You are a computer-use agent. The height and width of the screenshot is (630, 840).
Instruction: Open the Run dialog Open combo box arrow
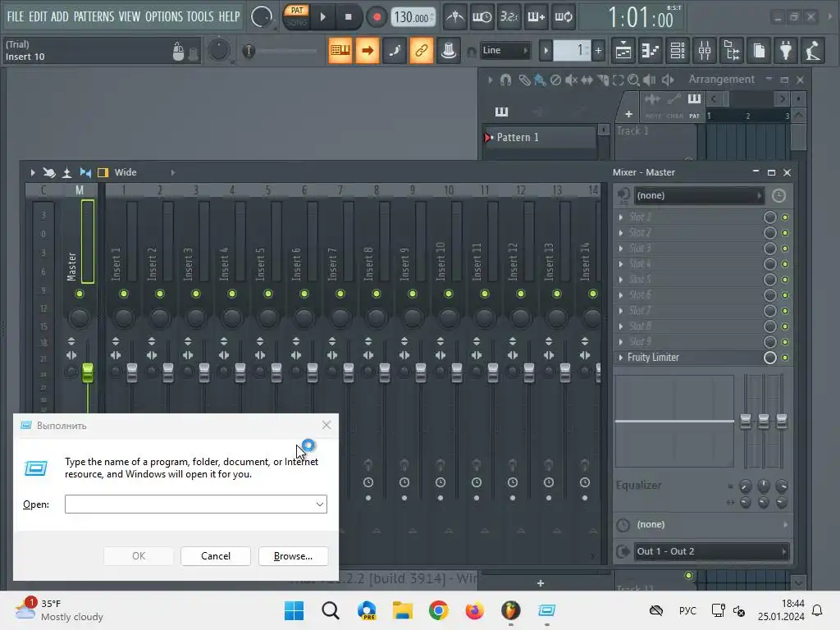coord(319,504)
